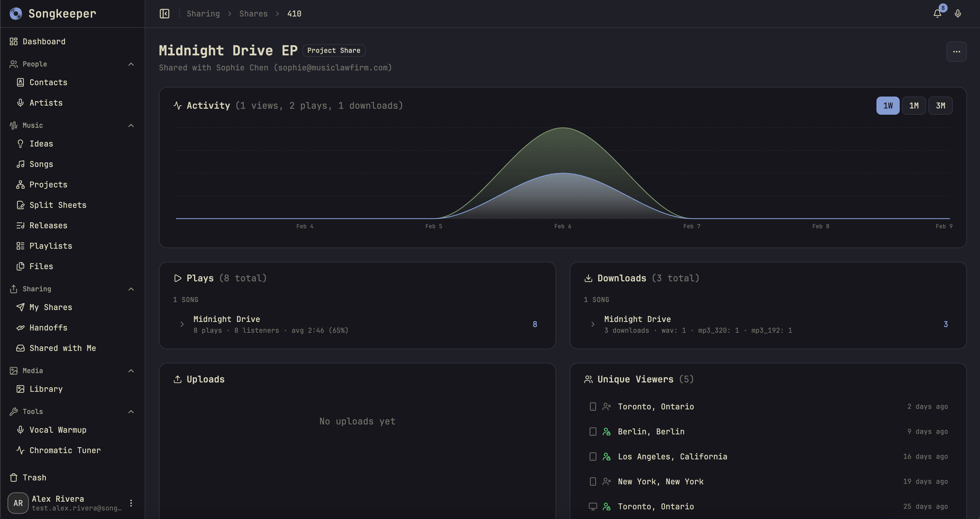Enable the 1W activity view
Viewport: 980px width, 519px height.
pos(888,106)
